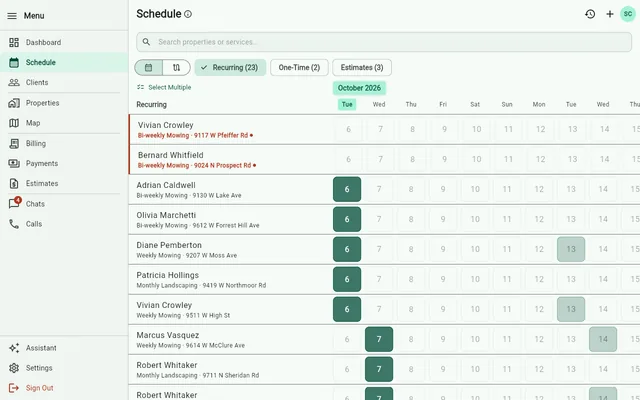The width and height of the screenshot is (640, 400).
Task: Click the Calls phone icon
Action: pos(14,224)
